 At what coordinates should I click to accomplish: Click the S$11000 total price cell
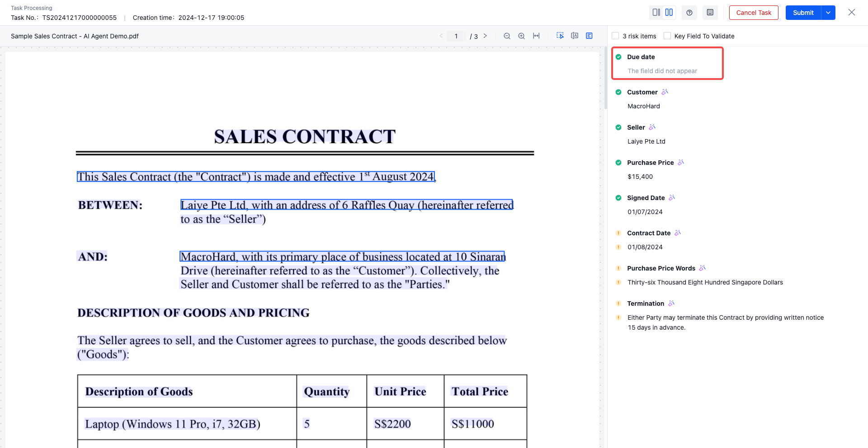coord(486,424)
